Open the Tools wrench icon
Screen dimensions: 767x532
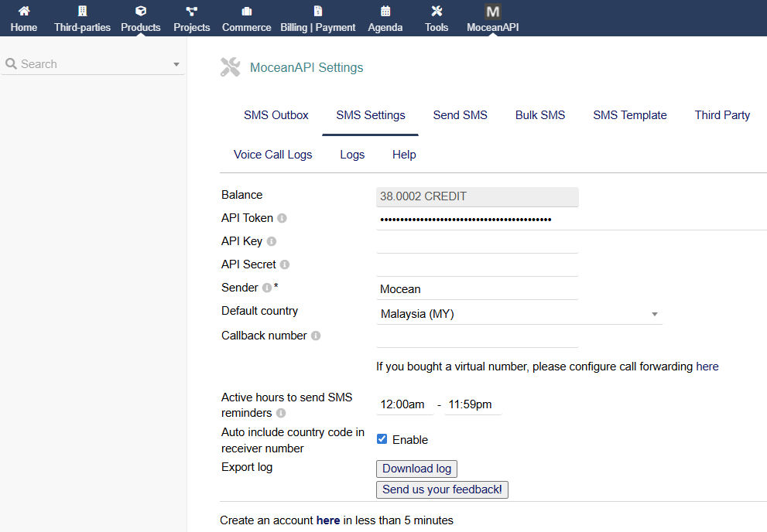(437, 12)
